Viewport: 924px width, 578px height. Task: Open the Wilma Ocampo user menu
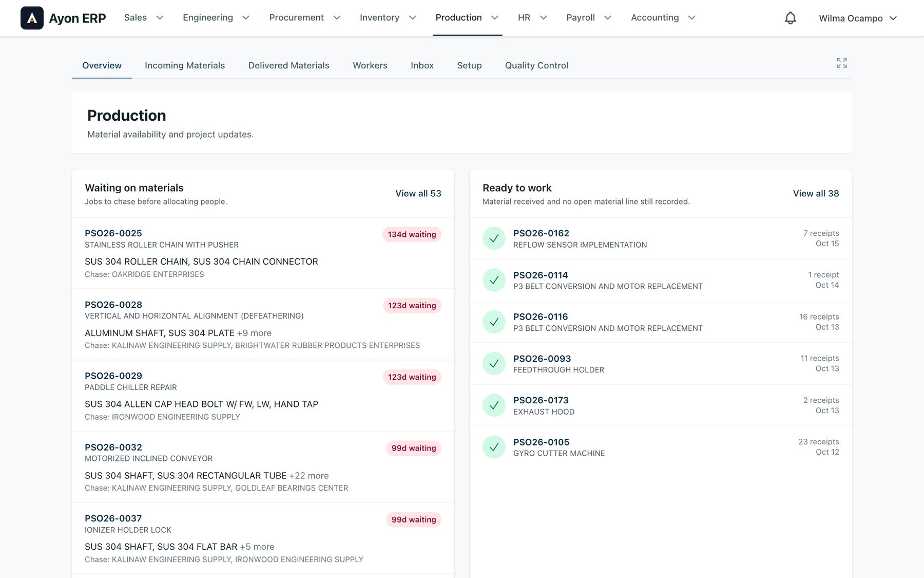point(858,18)
